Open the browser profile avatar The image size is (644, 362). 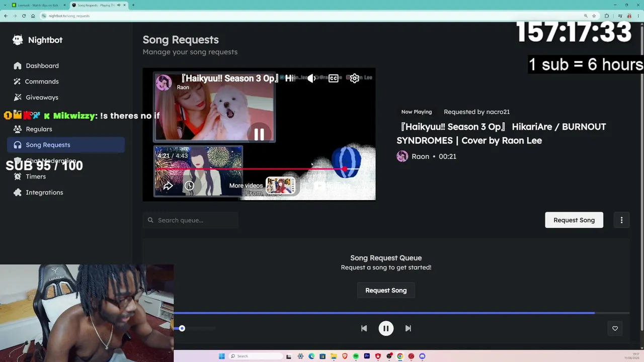[x=629, y=16]
